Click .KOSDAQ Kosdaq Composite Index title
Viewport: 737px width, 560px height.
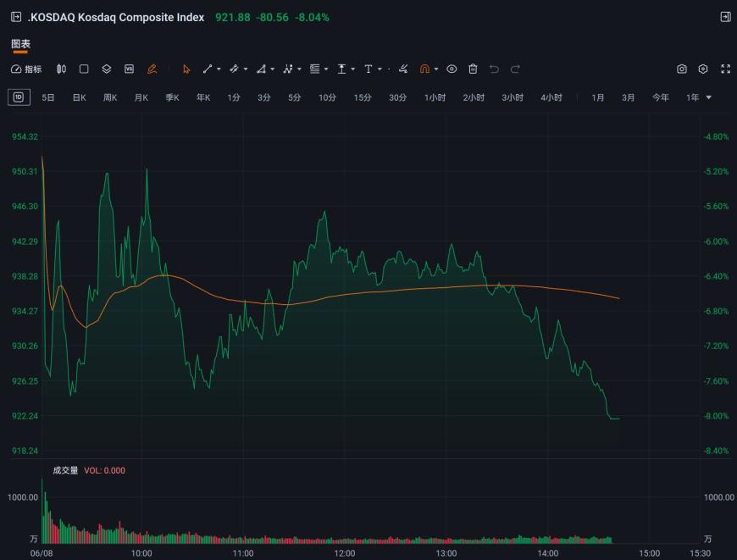click(x=115, y=18)
